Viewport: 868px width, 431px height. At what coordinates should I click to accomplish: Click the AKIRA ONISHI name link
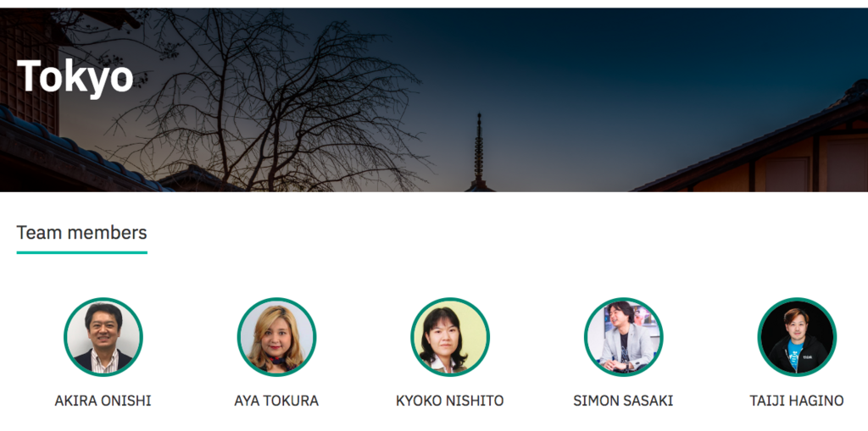coord(103,401)
